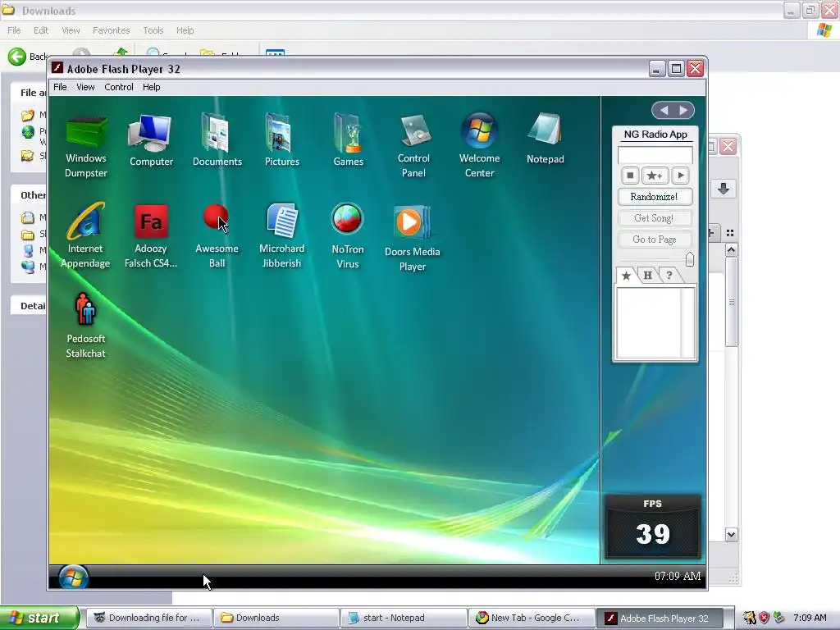Viewport: 840px width, 630px height.
Task: Click the FPS counter gadget
Action: [652, 527]
